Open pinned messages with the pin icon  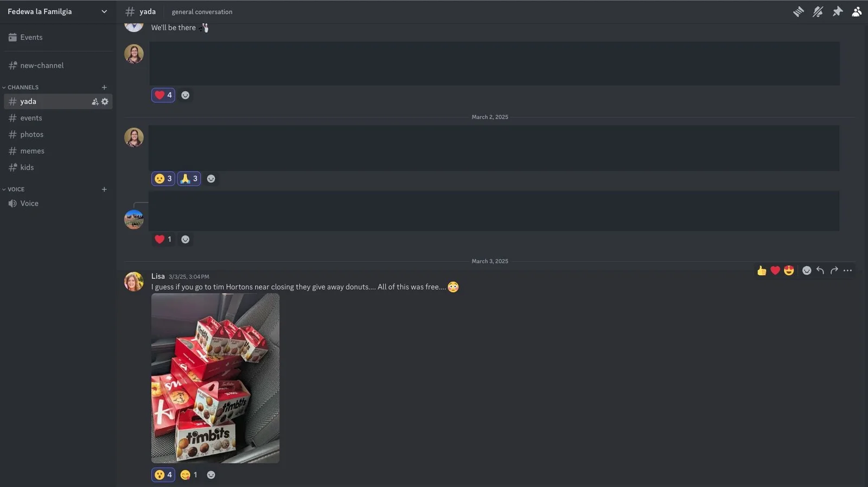[x=838, y=11]
